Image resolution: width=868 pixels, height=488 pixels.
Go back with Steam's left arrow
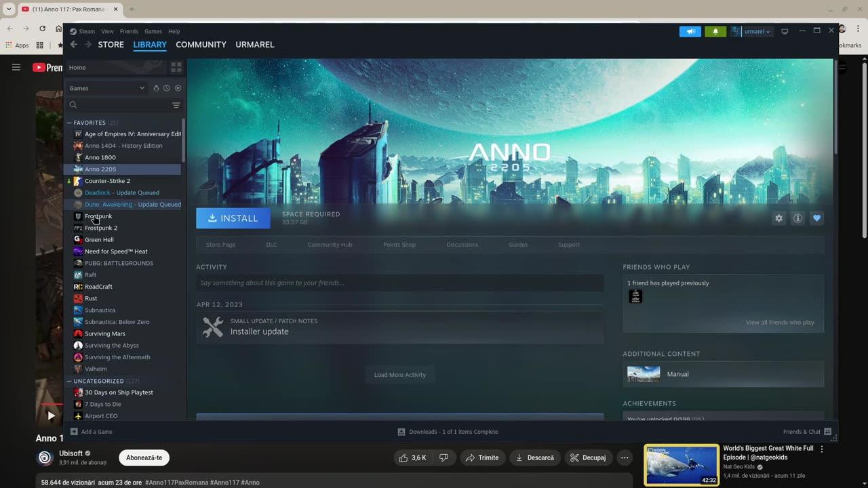tap(73, 45)
